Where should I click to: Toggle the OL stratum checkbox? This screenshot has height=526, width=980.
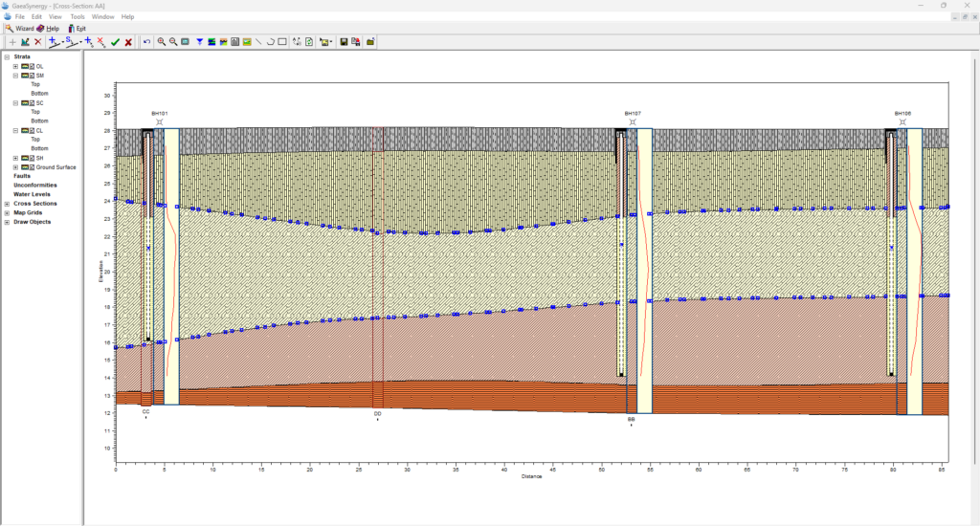(x=32, y=66)
